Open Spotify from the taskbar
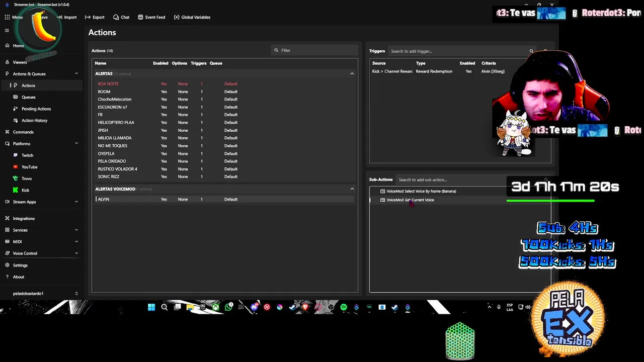The height and width of the screenshot is (362, 644). click(344, 307)
